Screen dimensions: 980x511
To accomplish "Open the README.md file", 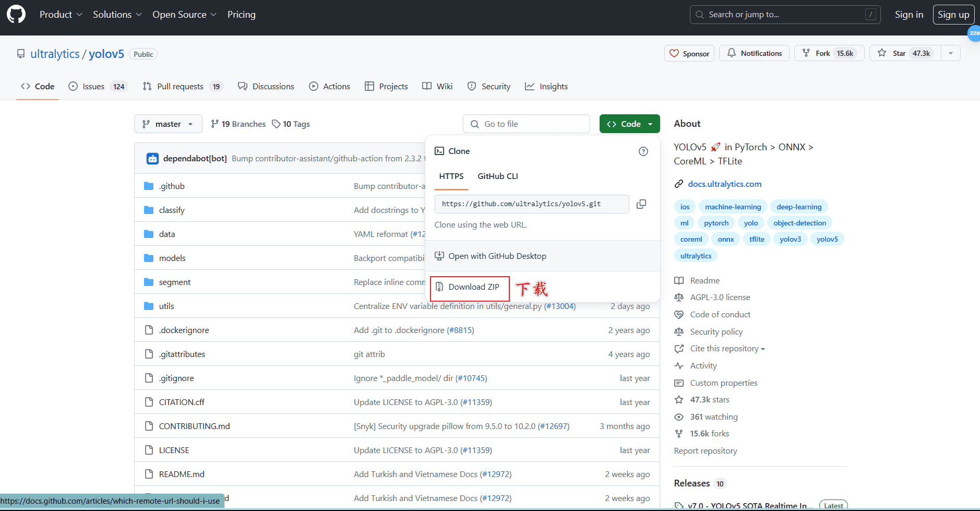I will point(182,474).
